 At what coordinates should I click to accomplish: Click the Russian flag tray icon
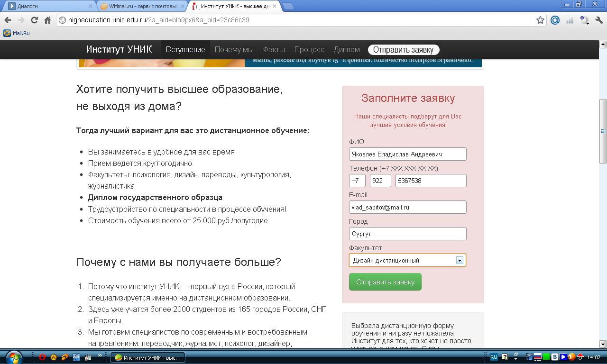538,357
